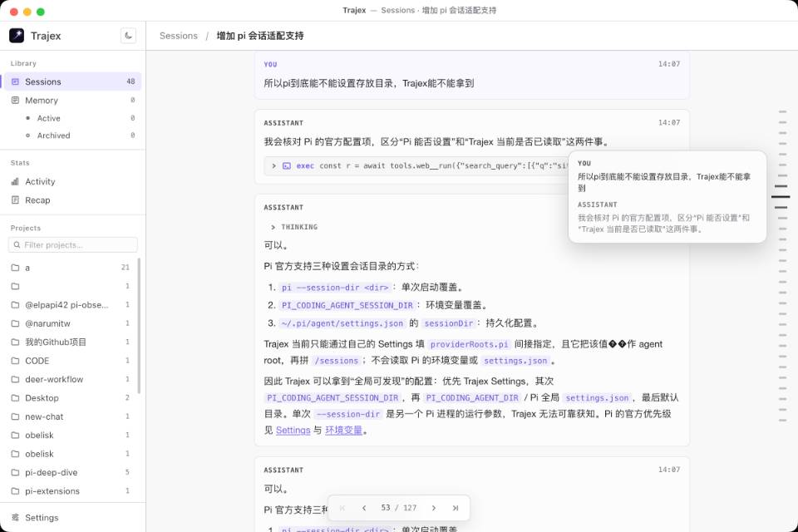Open the pi-deep-dive project
The height and width of the screenshot is (532, 798).
(71, 472)
